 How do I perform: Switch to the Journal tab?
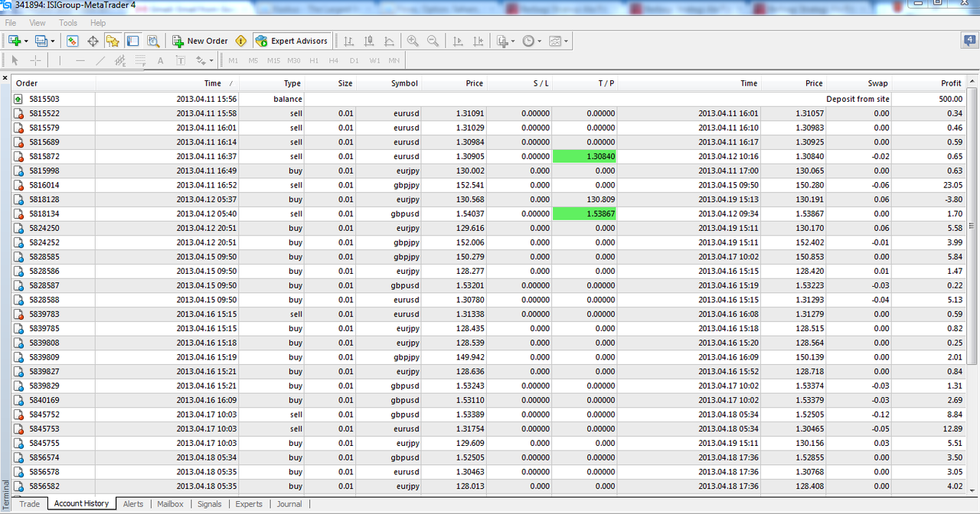click(x=289, y=504)
